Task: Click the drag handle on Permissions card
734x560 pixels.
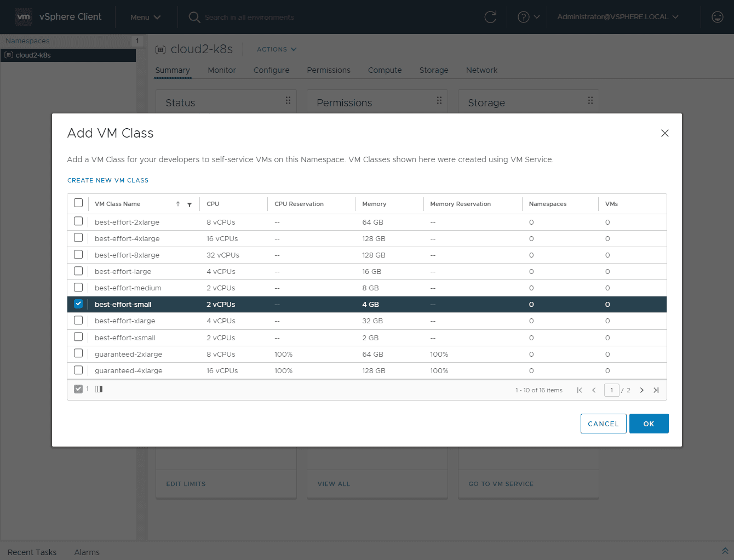Action: 439,100
